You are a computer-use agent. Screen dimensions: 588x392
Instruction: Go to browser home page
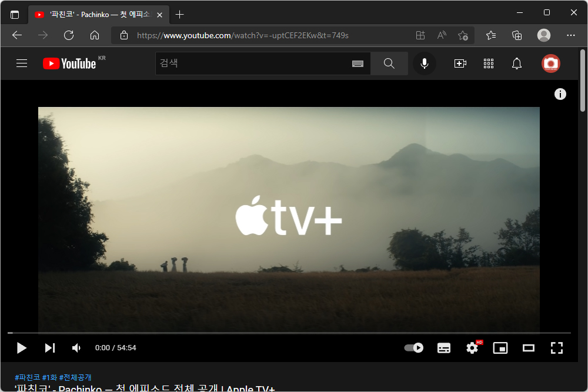click(95, 35)
